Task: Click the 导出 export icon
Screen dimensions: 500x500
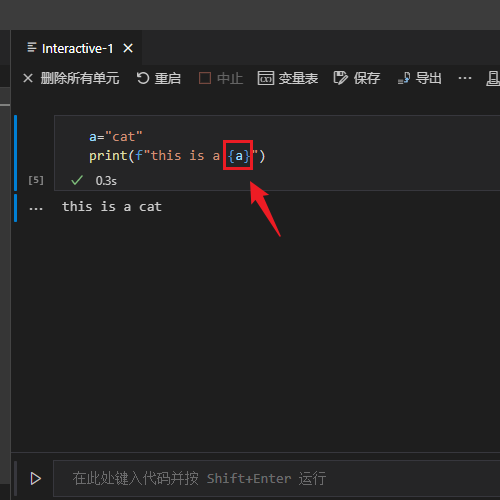Action: tap(404, 78)
